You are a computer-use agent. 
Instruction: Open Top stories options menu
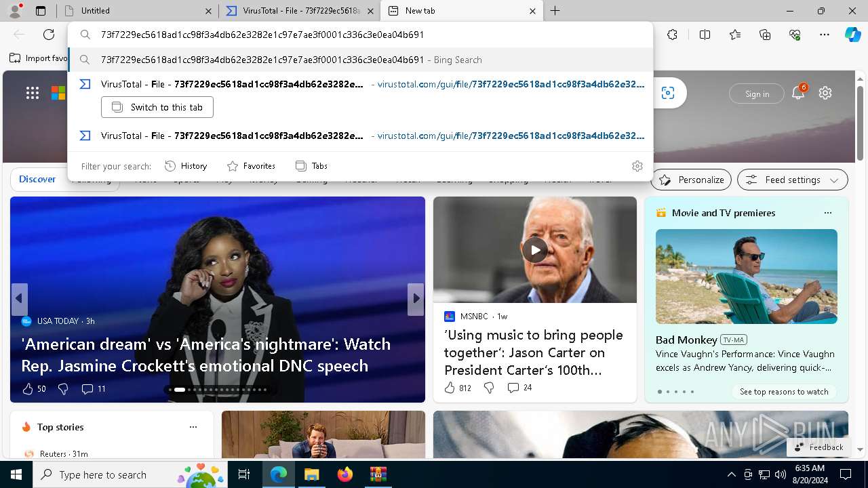pyautogui.click(x=193, y=427)
